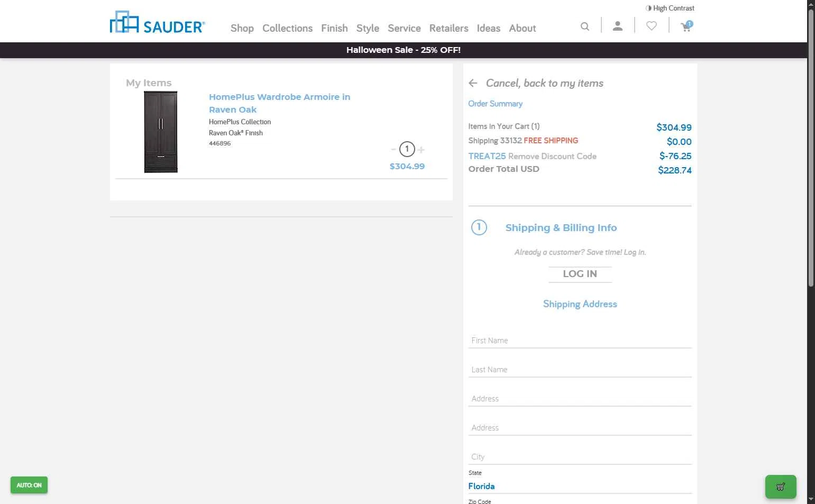Open the About menu
The image size is (815, 504).
pyautogui.click(x=522, y=28)
